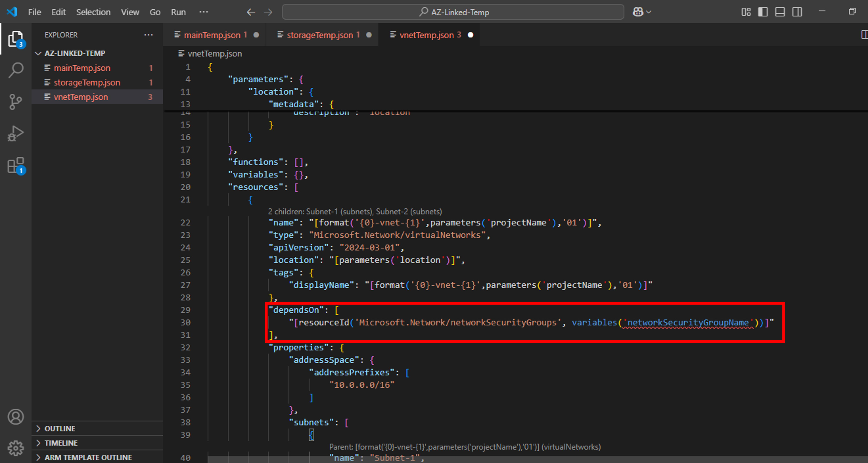Open the Customize Layout control
This screenshot has height=463, width=868.
tap(746, 12)
